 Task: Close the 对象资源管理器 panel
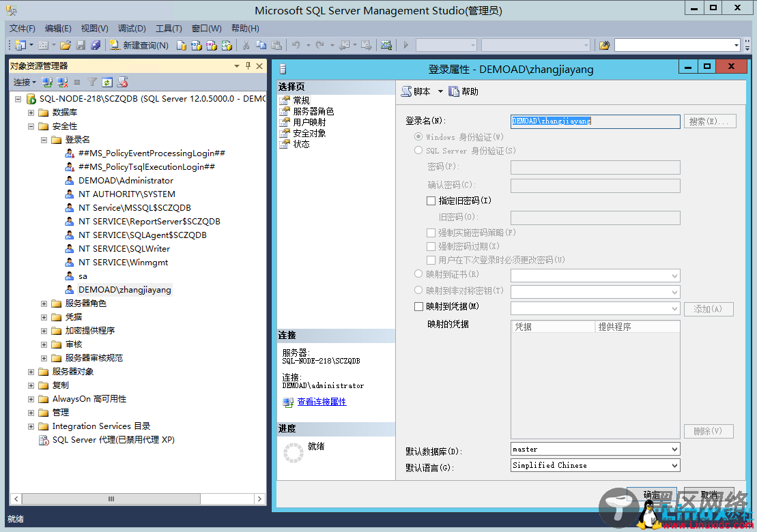pos(259,65)
